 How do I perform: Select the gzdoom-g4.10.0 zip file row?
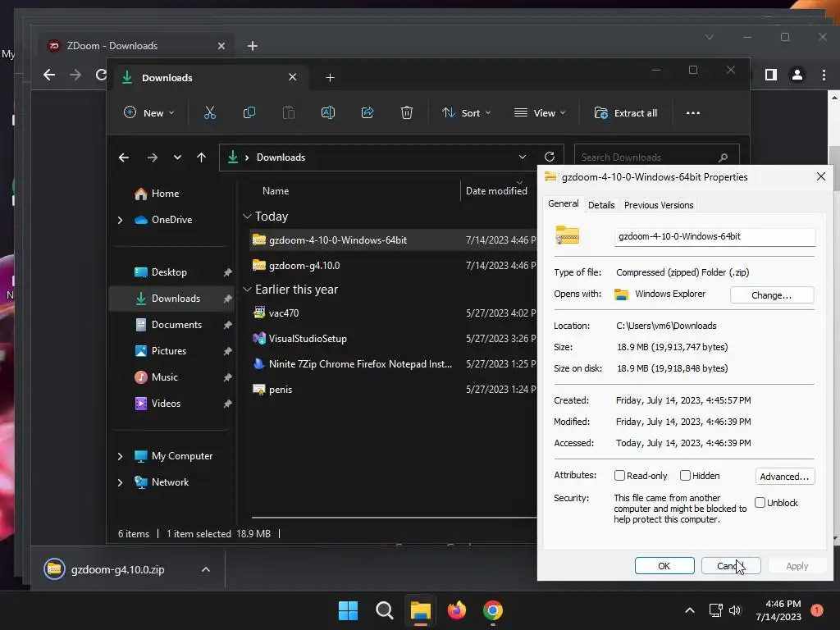(393, 266)
